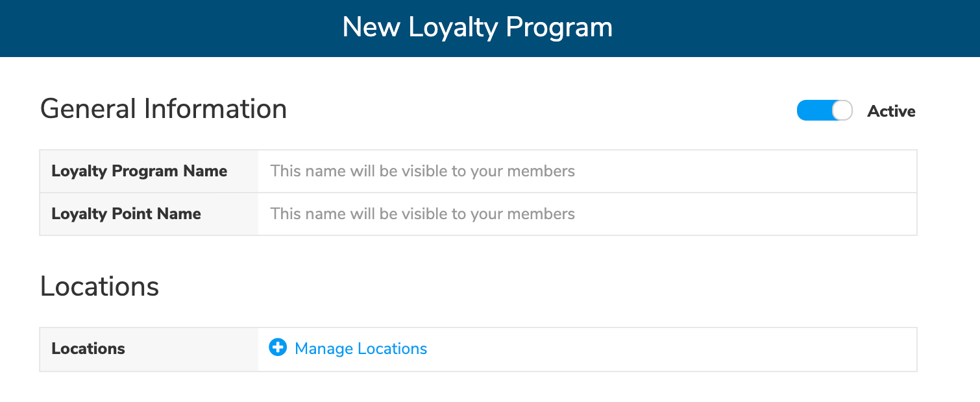
Task: Click the Locations row label cell
Action: point(88,349)
